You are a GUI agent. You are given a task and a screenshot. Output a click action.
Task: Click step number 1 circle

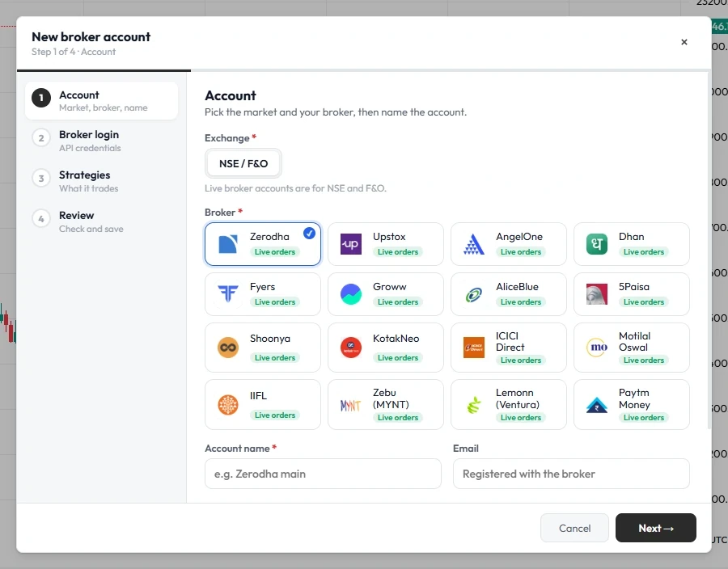coord(41,98)
